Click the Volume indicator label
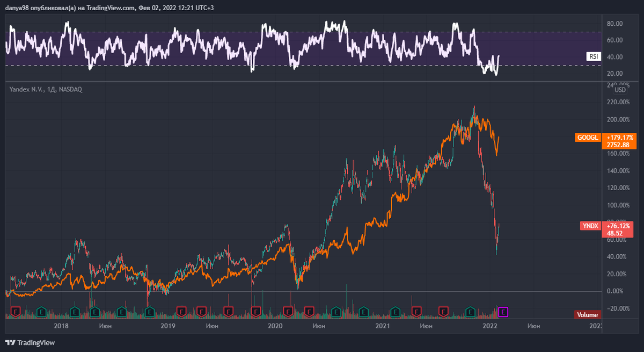The width and height of the screenshot is (644, 352). tap(587, 315)
